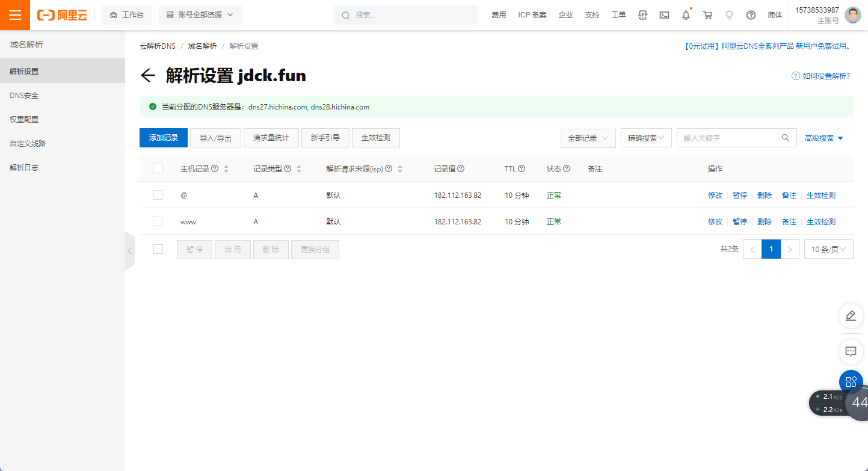The width and height of the screenshot is (868, 471).
Task: Click the blue 添加记录 button
Action: pos(164,138)
